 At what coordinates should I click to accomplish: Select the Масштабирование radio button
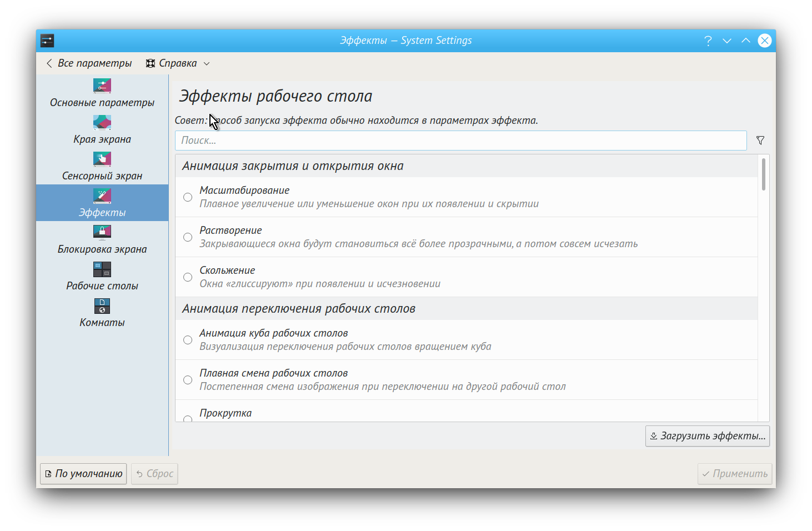pos(188,197)
